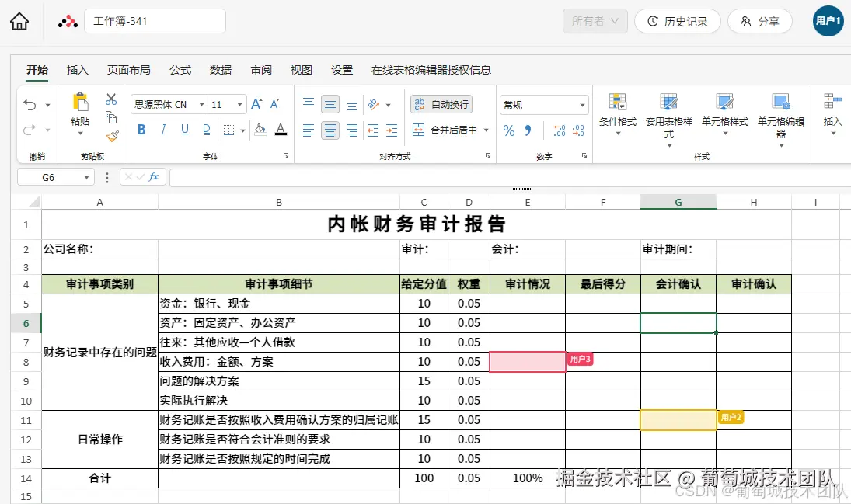Toggle bold formatting with the B icon
The image size is (851, 504).
pyautogui.click(x=140, y=129)
